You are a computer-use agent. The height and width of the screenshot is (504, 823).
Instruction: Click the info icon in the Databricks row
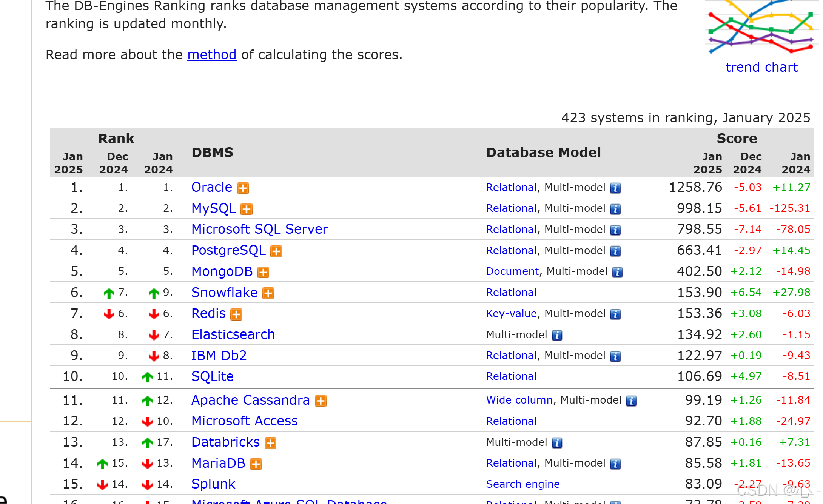point(557,443)
